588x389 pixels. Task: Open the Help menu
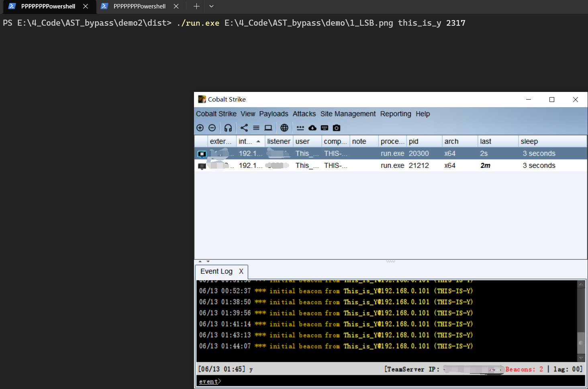click(x=423, y=114)
